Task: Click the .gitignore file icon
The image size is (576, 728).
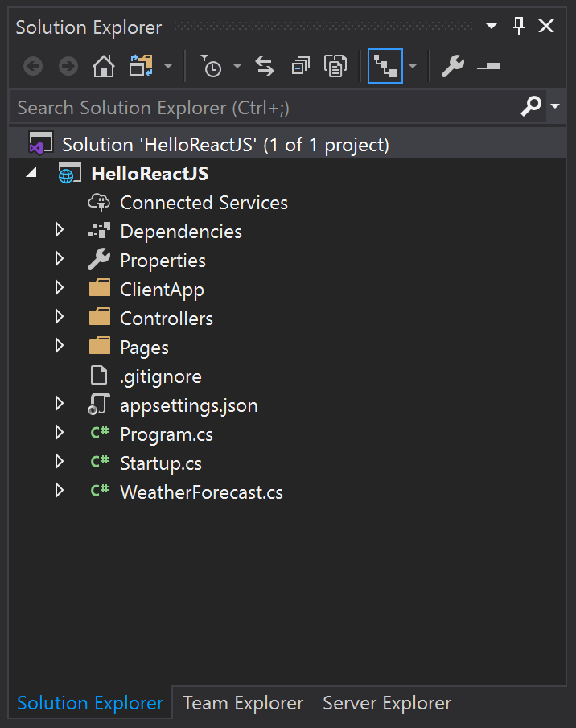Action: click(99, 375)
